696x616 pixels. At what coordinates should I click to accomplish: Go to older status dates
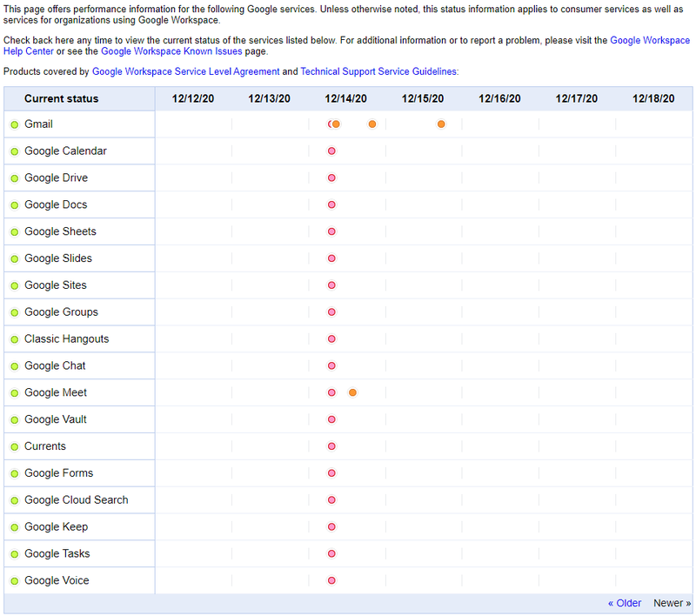pos(625,603)
